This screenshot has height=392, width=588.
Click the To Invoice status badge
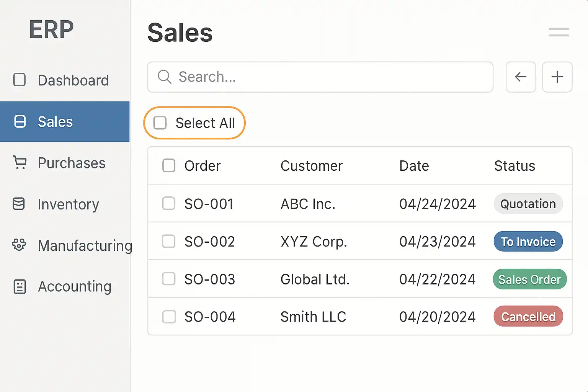pyautogui.click(x=528, y=242)
